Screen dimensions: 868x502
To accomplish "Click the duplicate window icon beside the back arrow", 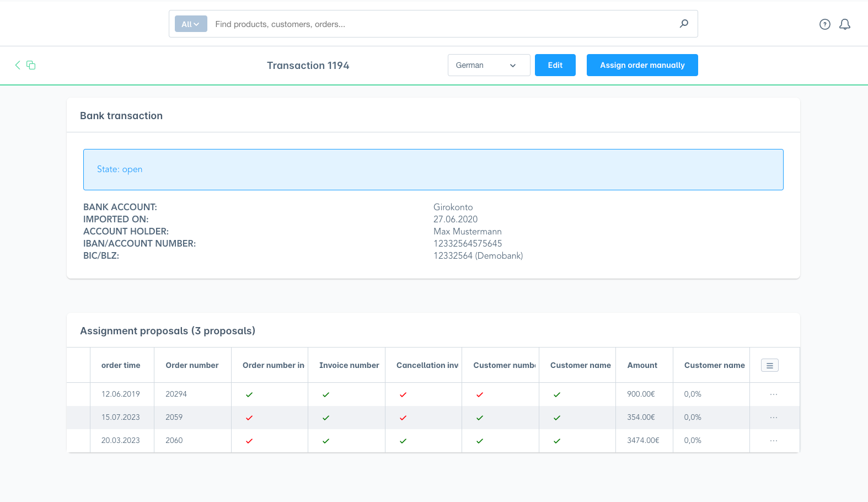I will tap(31, 65).
